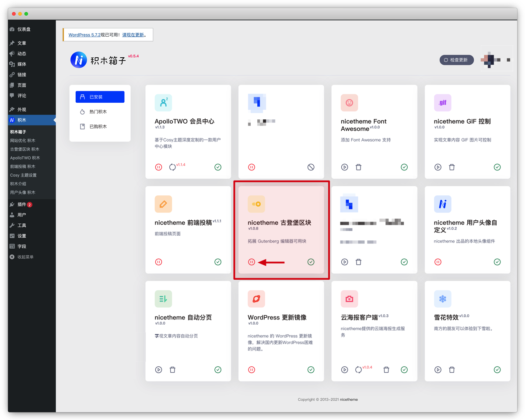The width and height of the screenshot is (525, 420).
Task: Pause the ApolloTWO 会员中心 block
Action: tap(159, 167)
